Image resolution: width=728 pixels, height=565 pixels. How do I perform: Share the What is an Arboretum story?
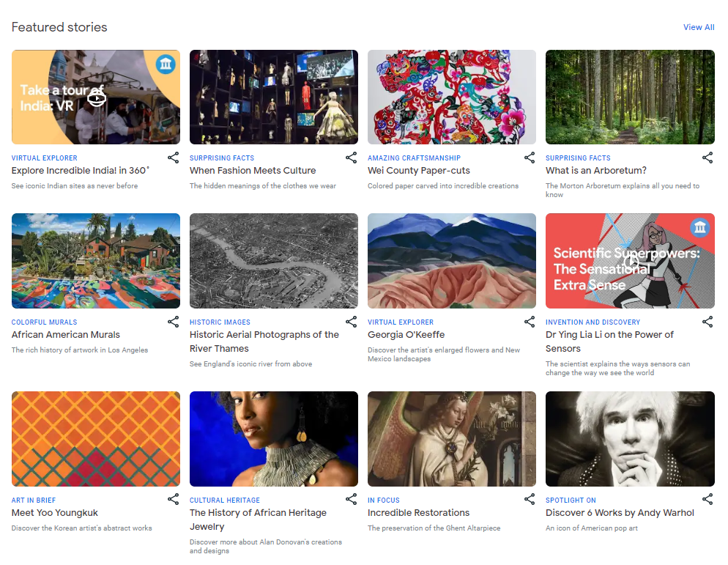[707, 158]
